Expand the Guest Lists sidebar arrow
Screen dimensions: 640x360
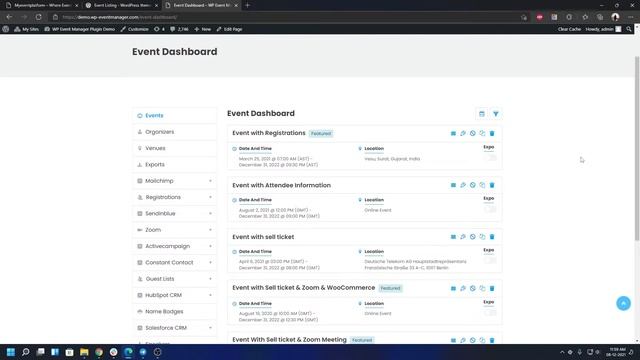tap(210, 279)
